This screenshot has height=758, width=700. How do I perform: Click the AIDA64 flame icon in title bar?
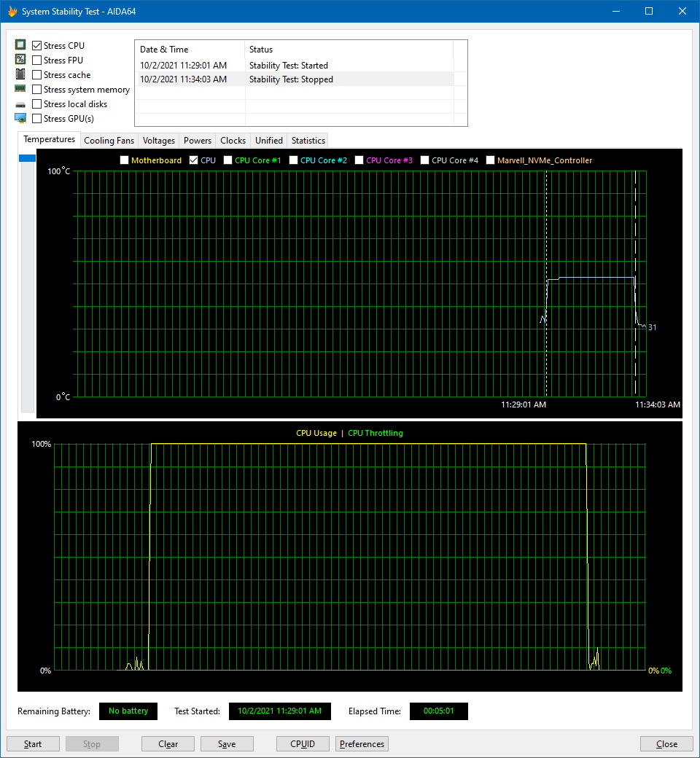[12, 12]
